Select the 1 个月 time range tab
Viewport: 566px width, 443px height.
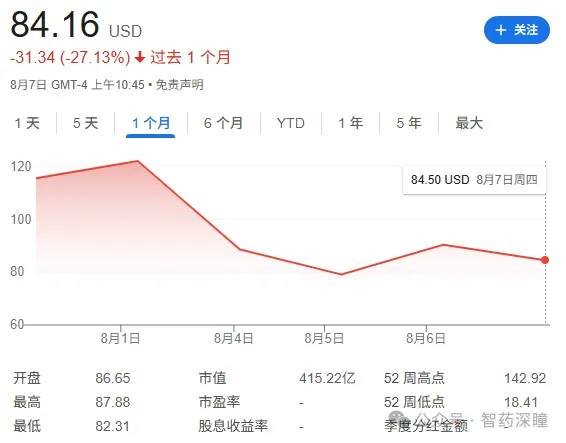coord(151,123)
